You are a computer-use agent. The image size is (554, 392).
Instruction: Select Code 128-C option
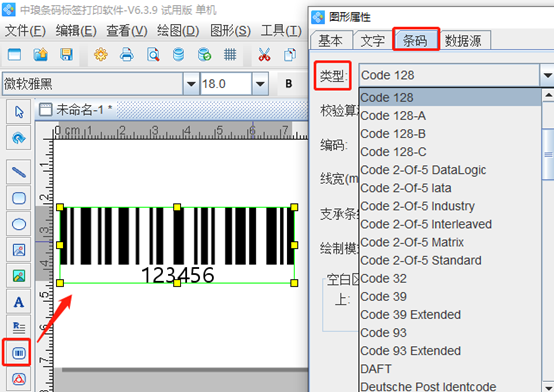click(x=450, y=152)
